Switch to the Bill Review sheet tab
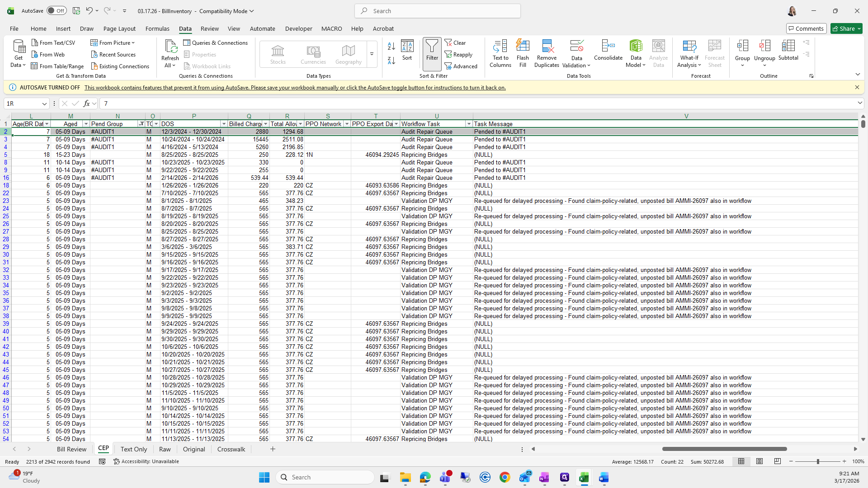 [x=71, y=449]
